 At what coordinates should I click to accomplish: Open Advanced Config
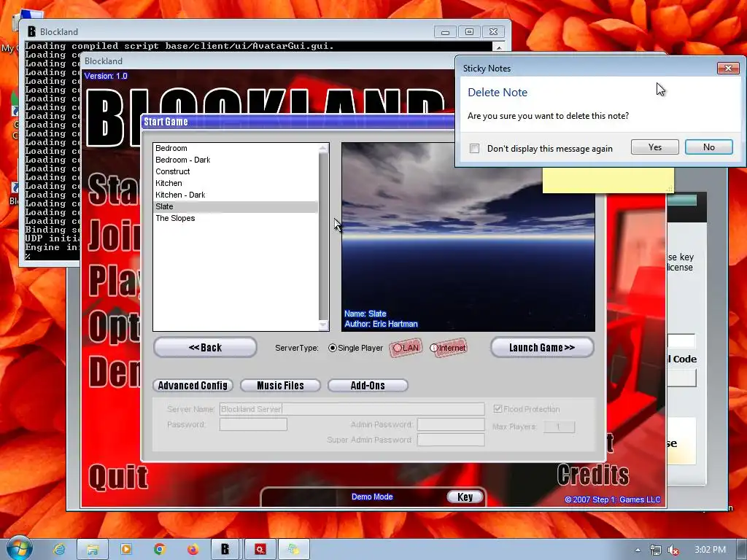(193, 385)
